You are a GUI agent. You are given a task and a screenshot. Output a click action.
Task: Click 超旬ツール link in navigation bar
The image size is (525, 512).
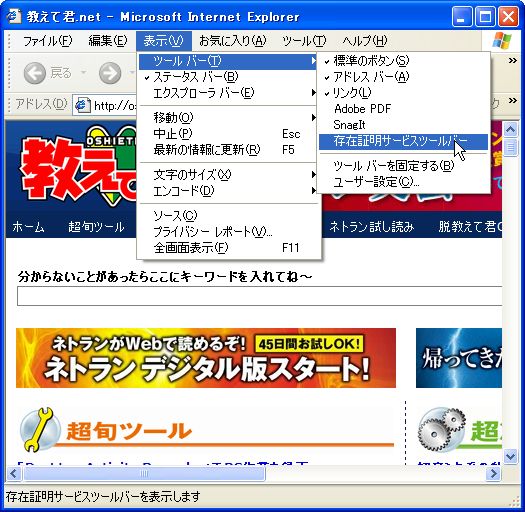click(96, 227)
